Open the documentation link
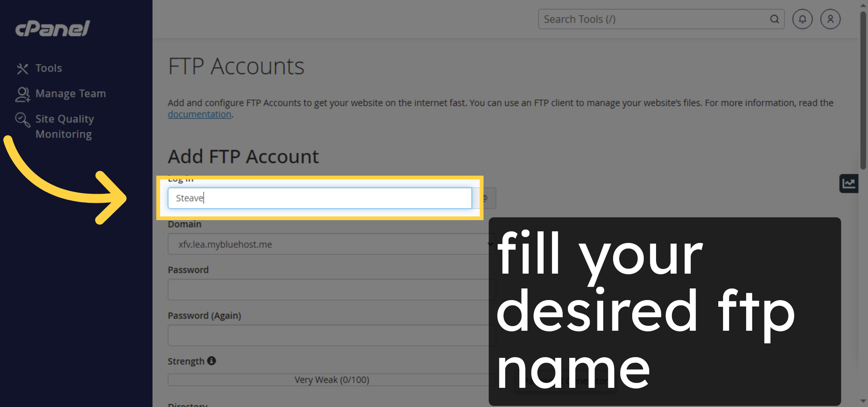This screenshot has width=868, height=407. coord(199,114)
